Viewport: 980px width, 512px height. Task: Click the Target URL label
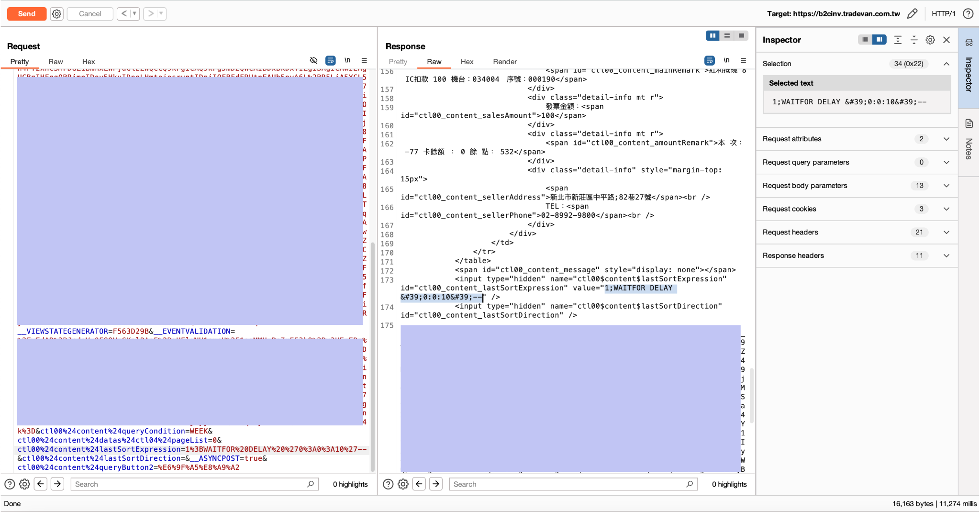[834, 14]
